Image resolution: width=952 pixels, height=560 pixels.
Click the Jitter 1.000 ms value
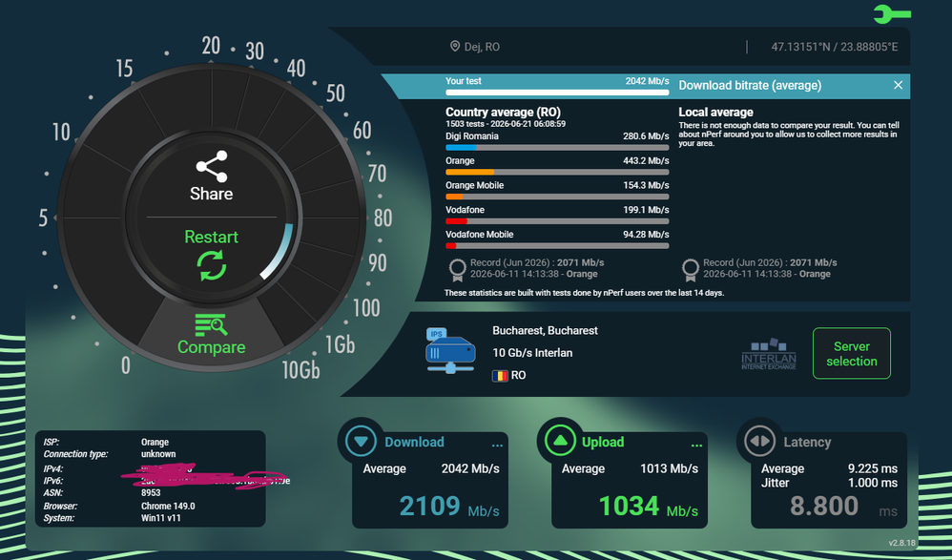[873, 483]
